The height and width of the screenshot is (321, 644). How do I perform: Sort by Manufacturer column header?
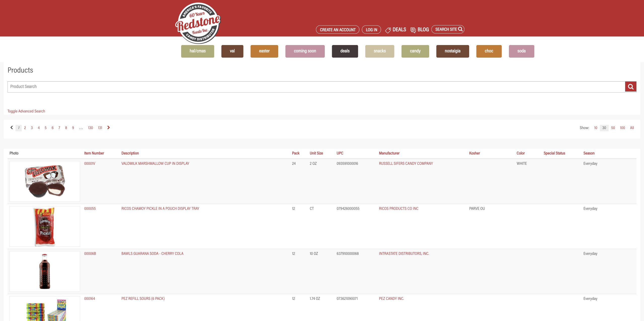pyautogui.click(x=389, y=153)
